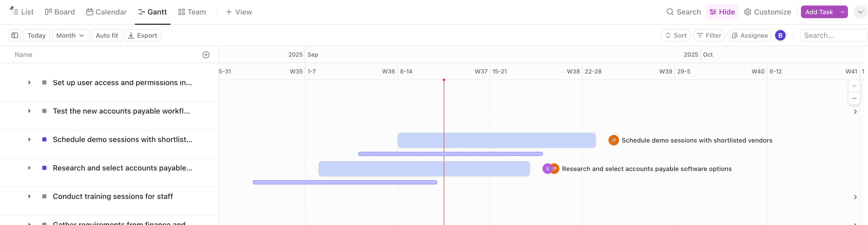Viewport: 868px width, 225px height.
Task: Click the Search input field
Action: click(x=833, y=35)
